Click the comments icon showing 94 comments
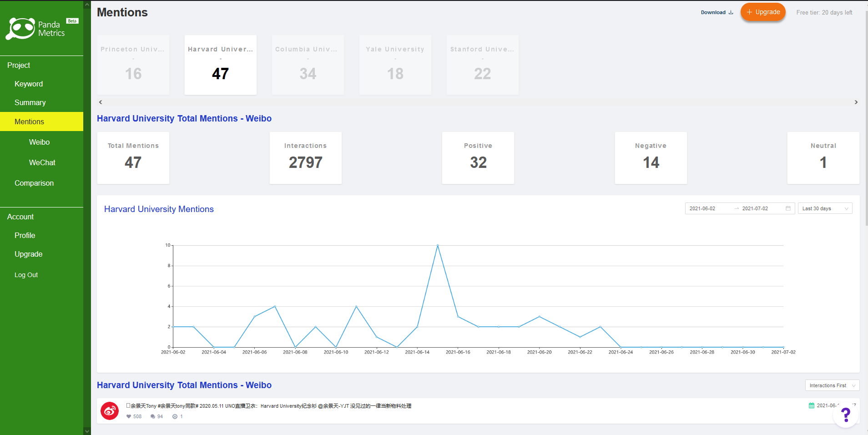This screenshot has height=435, width=868. (153, 416)
